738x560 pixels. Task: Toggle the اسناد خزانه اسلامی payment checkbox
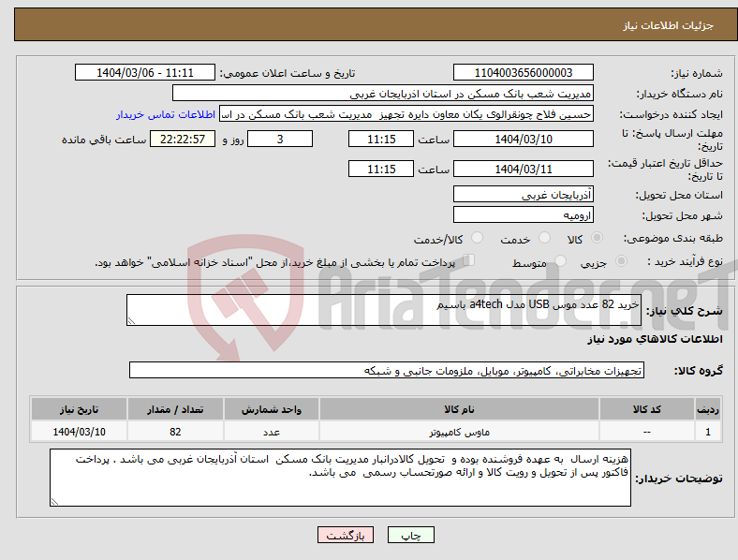[x=469, y=260]
